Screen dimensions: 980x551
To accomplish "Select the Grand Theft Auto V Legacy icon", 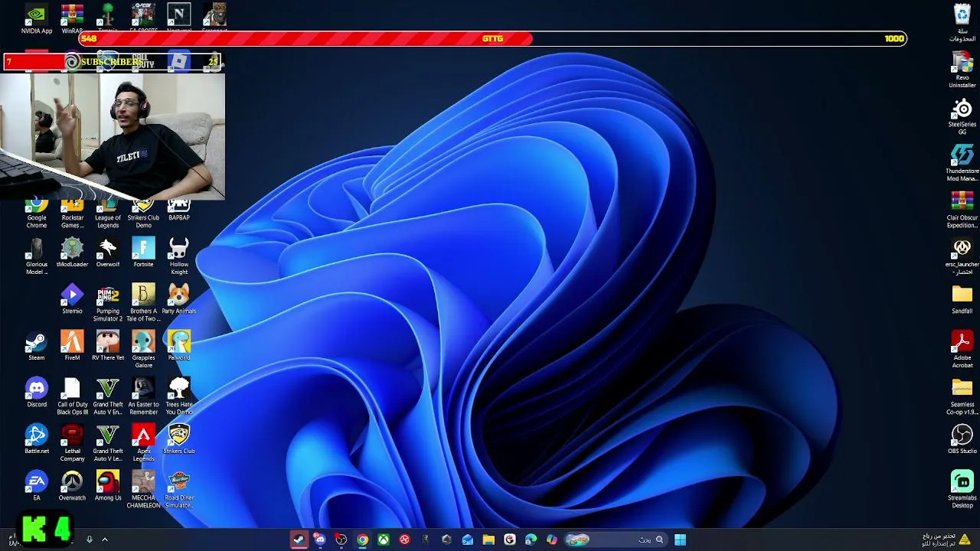I will pyautogui.click(x=108, y=443).
